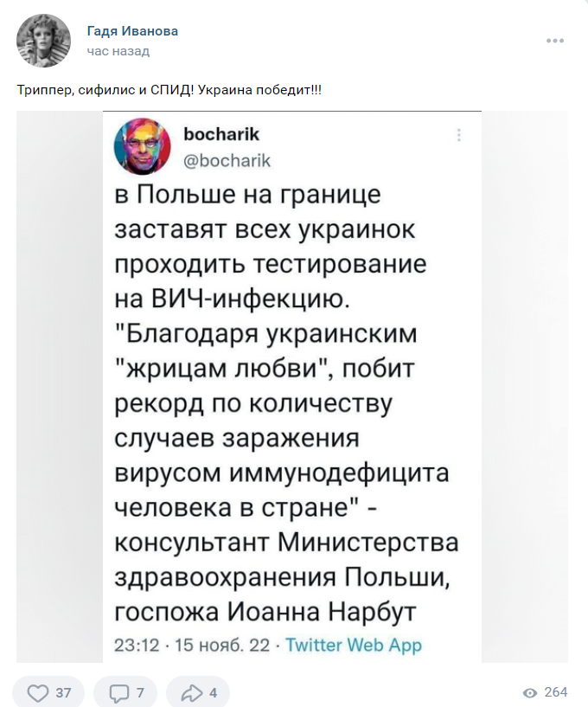Open comments via the speech bubble icon

tap(118, 692)
